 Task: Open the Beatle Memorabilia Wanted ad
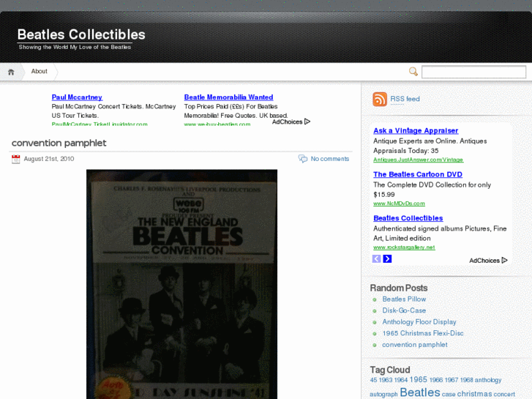[228, 97]
